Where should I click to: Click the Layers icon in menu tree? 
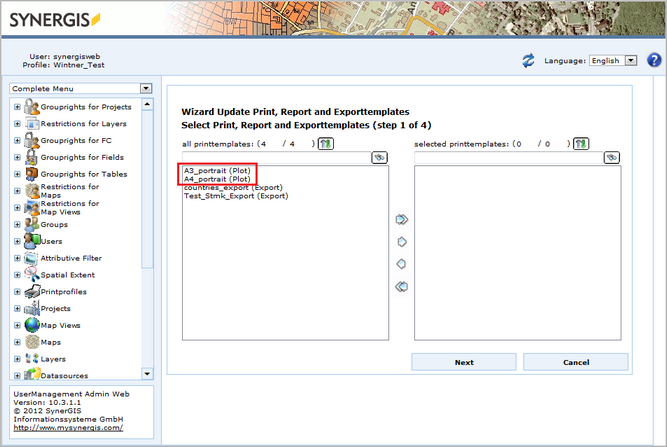[32, 359]
